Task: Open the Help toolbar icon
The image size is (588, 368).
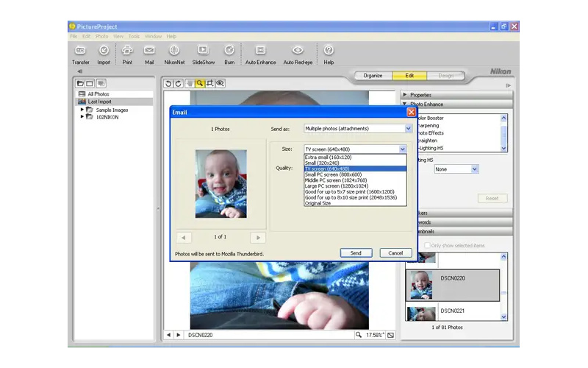Action: [329, 54]
